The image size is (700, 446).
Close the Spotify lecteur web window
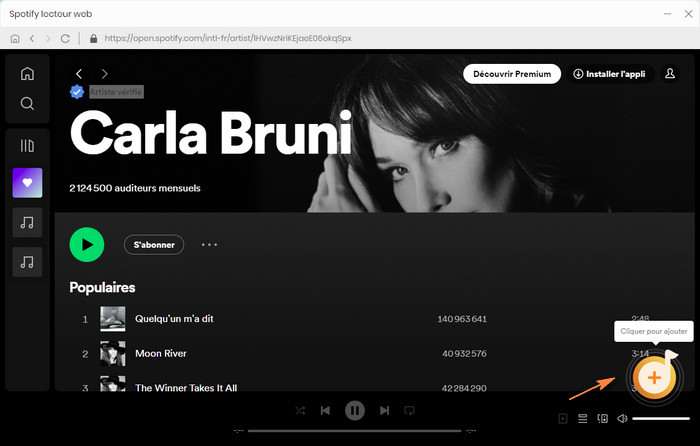coord(688,14)
